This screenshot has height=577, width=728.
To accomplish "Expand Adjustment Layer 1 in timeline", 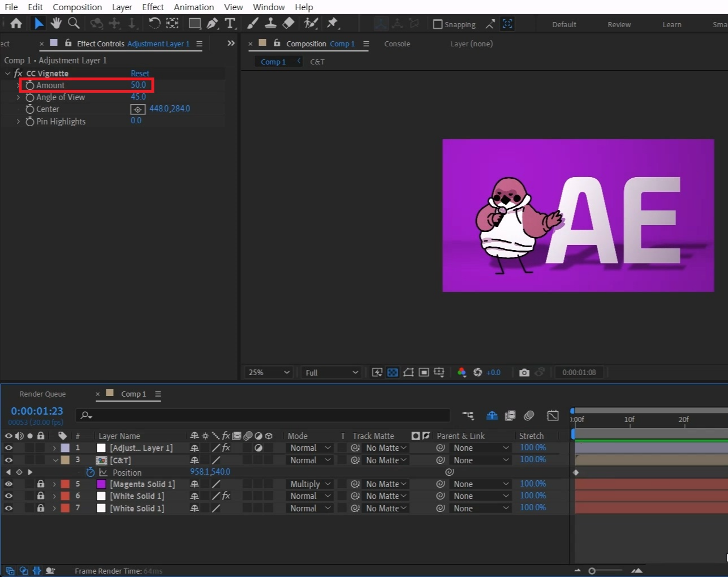I will [x=54, y=447].
